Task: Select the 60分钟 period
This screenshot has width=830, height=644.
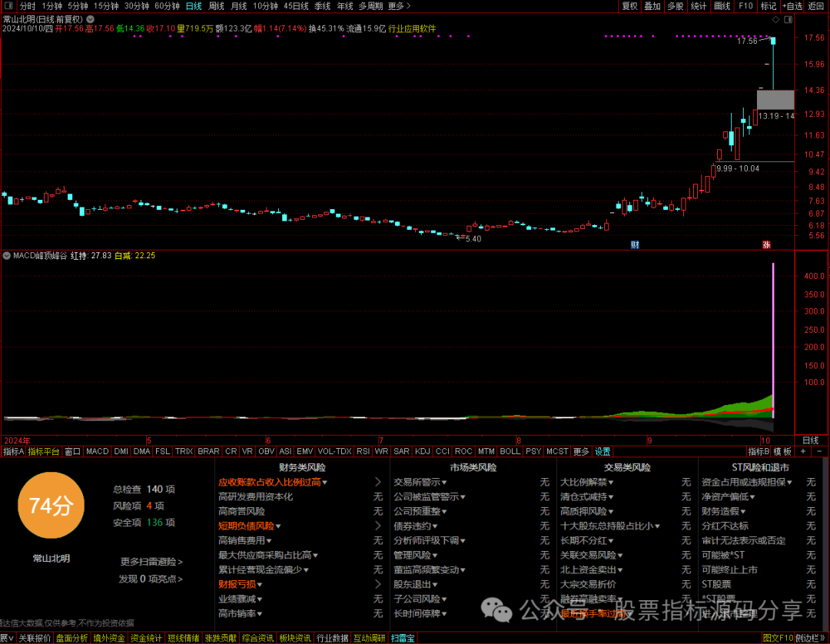Action: pos(167,6)
